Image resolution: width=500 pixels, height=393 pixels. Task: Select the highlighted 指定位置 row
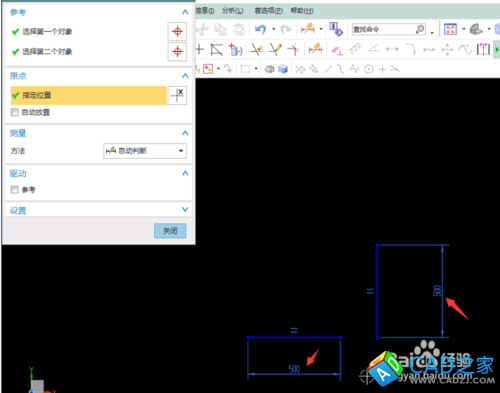coord(89,96)
